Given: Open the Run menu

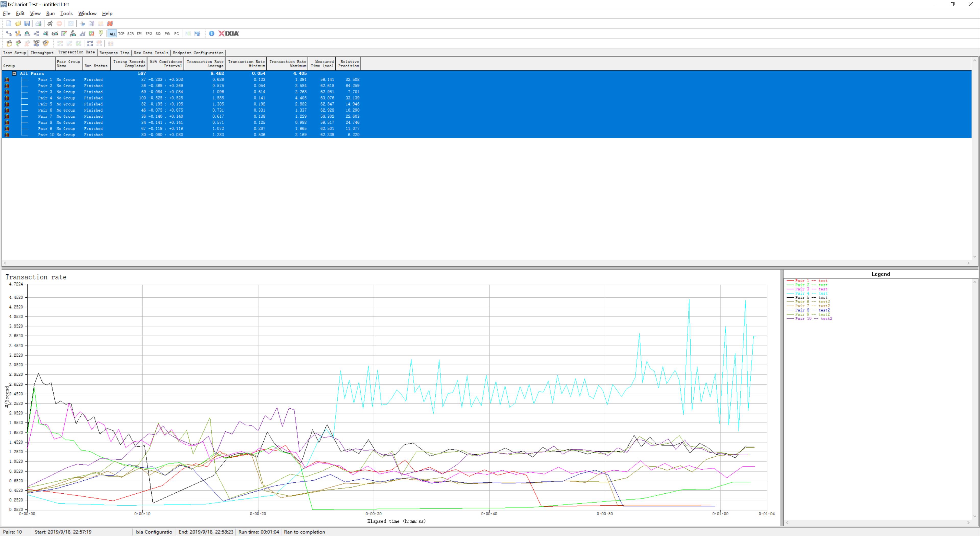Looking at the screenshot, I should (50, 13).
